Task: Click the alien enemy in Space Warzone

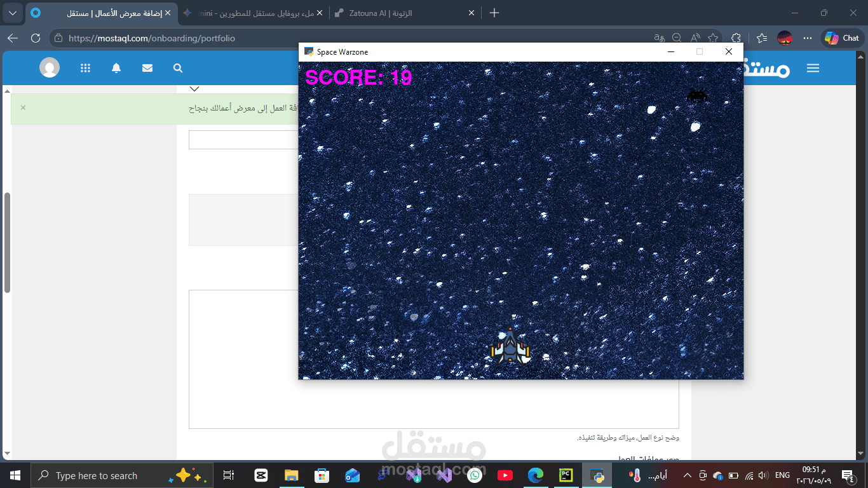Action: 697,95
